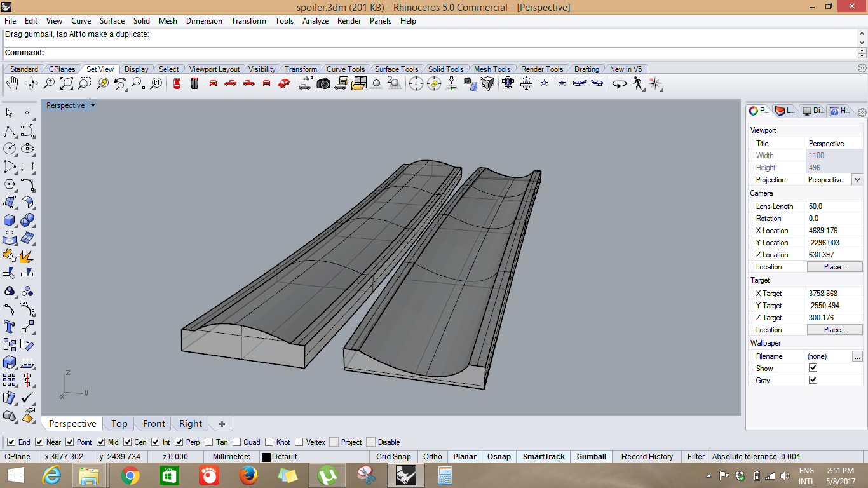This screenshot has width=868, height=488.
Task: Click the Millimeters units status pane
Action: (231, 456)
